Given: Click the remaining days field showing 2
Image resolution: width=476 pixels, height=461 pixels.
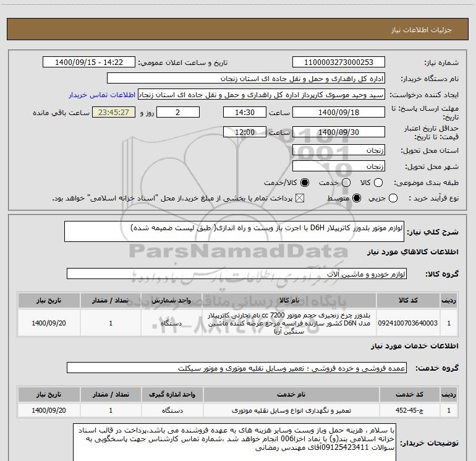Looking at the screenshot, I should [178, 113].
